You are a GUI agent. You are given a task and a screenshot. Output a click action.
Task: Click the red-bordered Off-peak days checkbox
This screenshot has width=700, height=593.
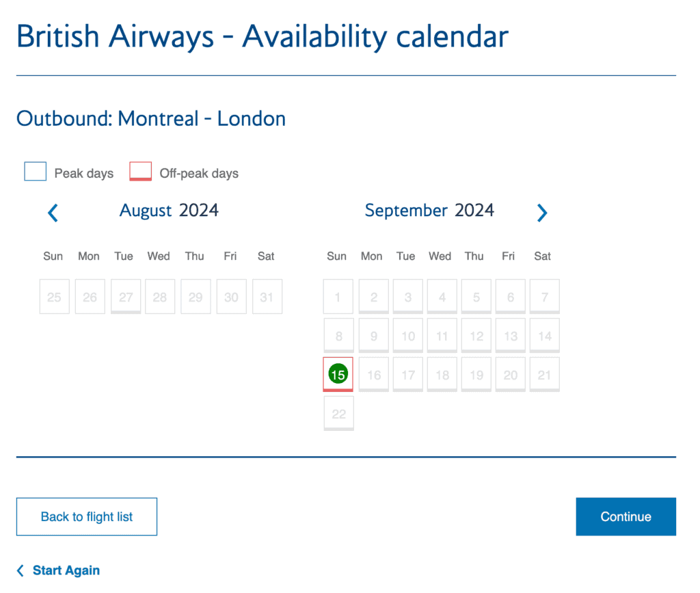point(140,171)
